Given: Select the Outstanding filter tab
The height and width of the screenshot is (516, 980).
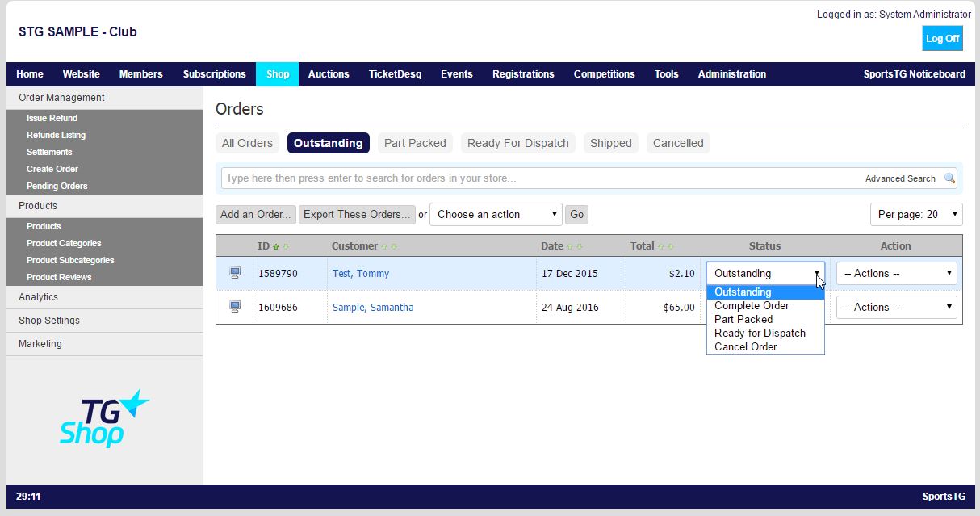Looking at the screenshot, I should tap(329, 143).
